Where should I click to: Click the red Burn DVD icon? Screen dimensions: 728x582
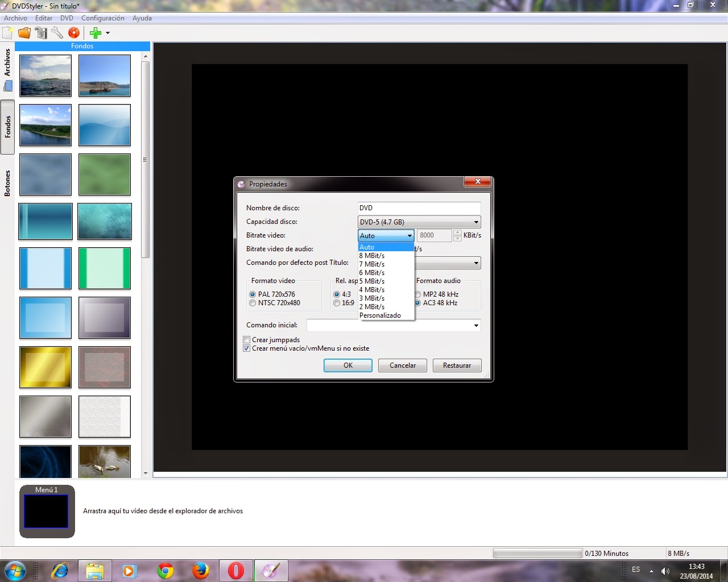pyautogui.click(x=74, y=33)
